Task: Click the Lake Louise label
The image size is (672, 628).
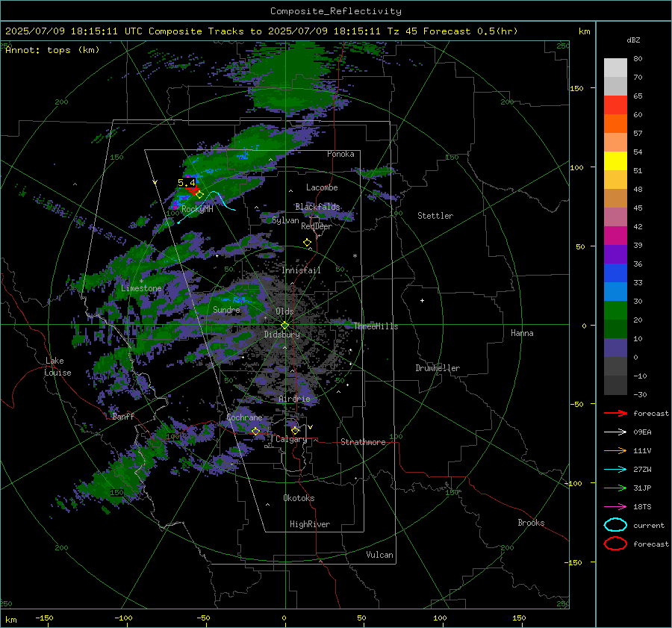Action: coord(57,367)
